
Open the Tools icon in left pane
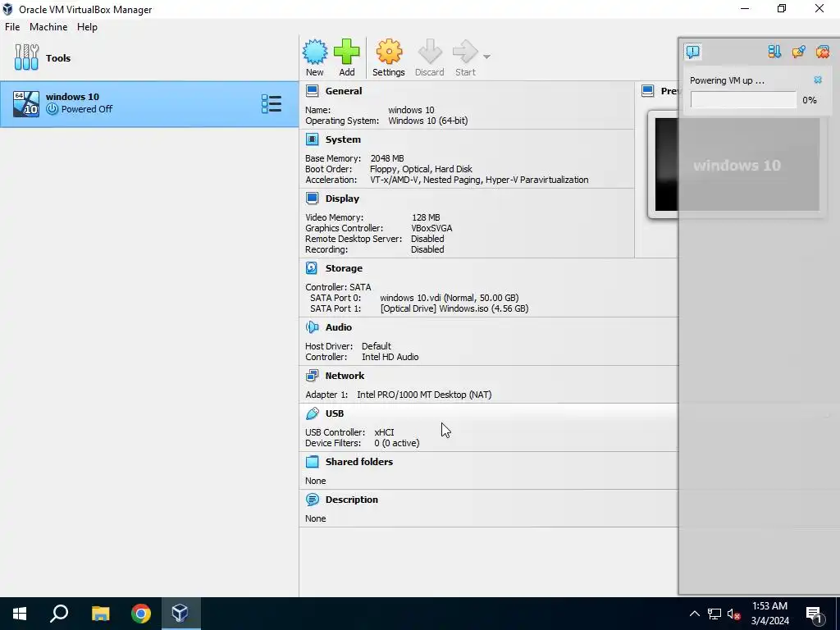pyautogui.click(x=26, y=57)
